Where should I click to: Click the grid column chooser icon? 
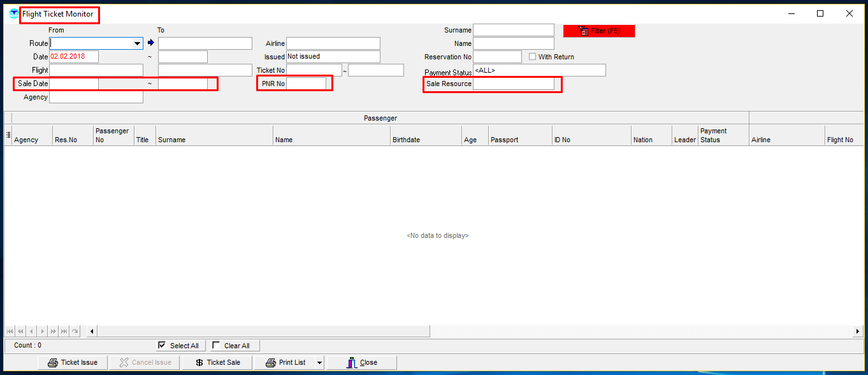pos(8,135)
